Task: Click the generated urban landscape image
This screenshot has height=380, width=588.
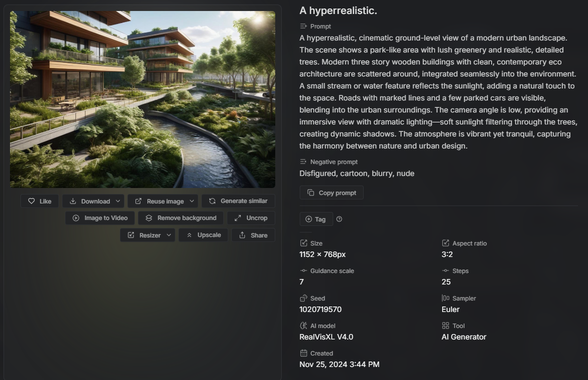Action: click(142, 99)
